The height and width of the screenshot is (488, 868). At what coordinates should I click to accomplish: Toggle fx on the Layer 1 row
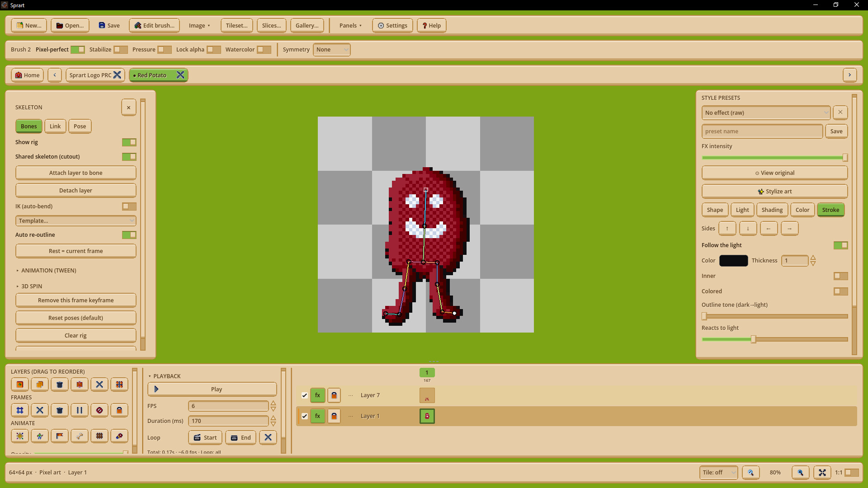tap(318, 416)
